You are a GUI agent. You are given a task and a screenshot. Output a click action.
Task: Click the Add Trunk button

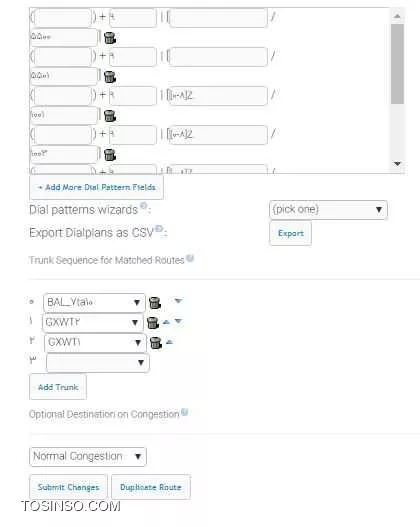pyautogui.click(x=58, y=387)
